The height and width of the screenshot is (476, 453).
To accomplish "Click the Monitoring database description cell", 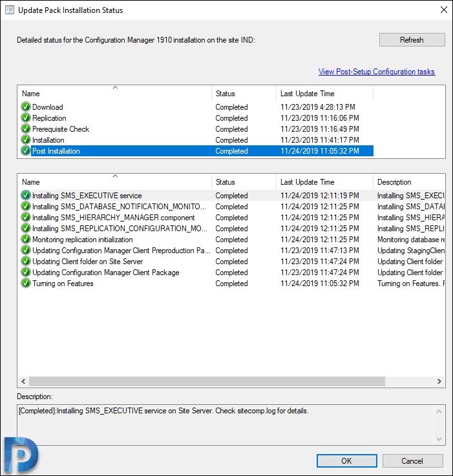I will (411, 239).
